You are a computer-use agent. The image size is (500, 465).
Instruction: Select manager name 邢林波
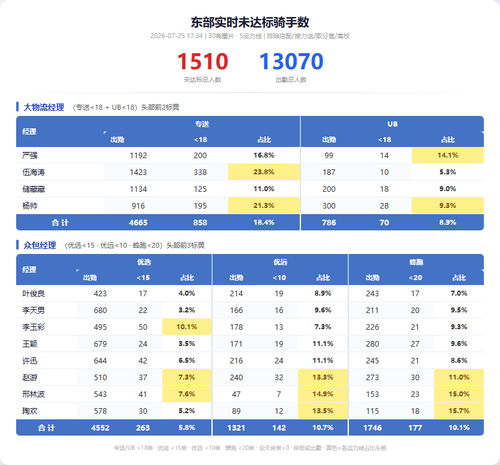pyautogui.click(x=34, y=394)
